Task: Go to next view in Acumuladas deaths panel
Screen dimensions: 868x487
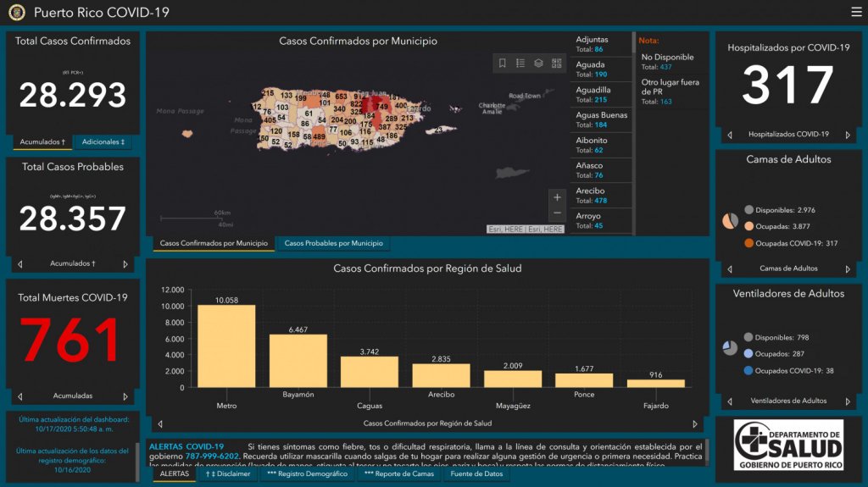Action: click(x=125, y=396)
